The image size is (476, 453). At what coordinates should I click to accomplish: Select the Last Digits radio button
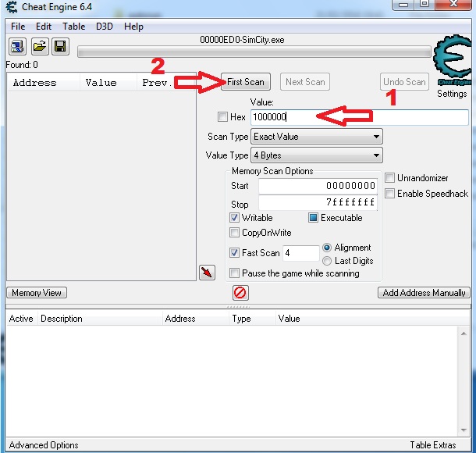click(x=327, y=261)
